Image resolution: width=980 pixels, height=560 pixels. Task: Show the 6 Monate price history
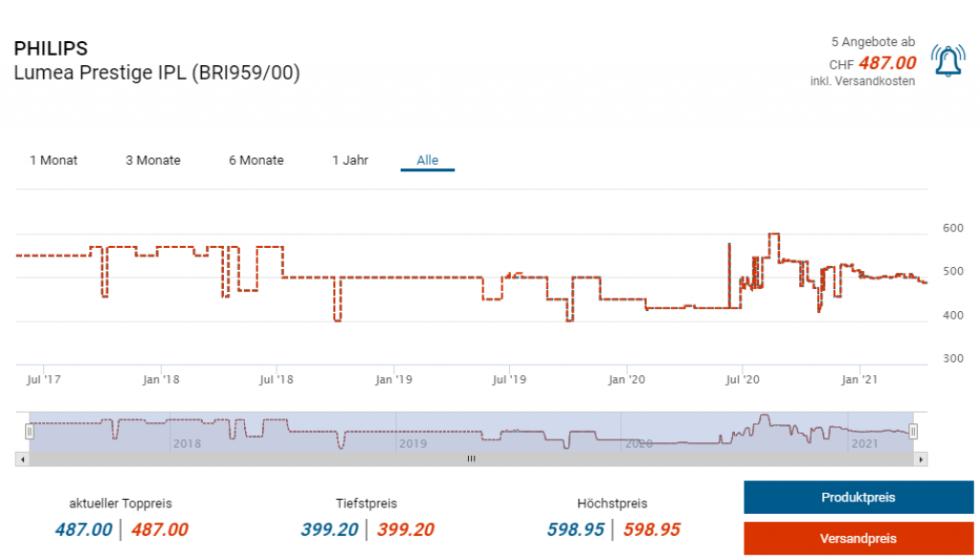pos(256,160)
